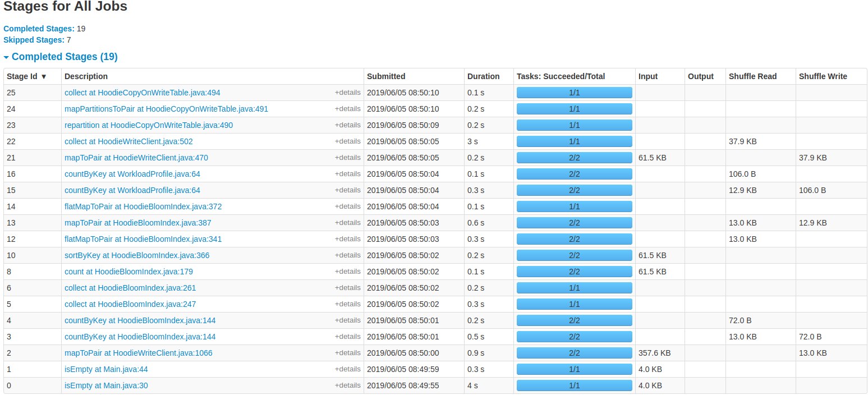Image resolution: width=868 pixels, height=395 pixels.
Task: Open mapToPair at HoodieWriteClient.java:1066 stage
Action: 139,353
